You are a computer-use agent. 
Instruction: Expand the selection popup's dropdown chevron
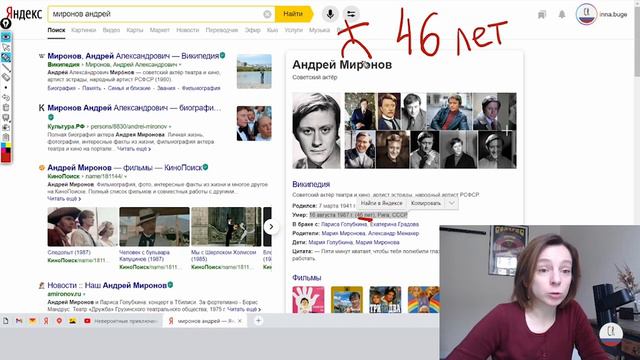tap(451, 203)
